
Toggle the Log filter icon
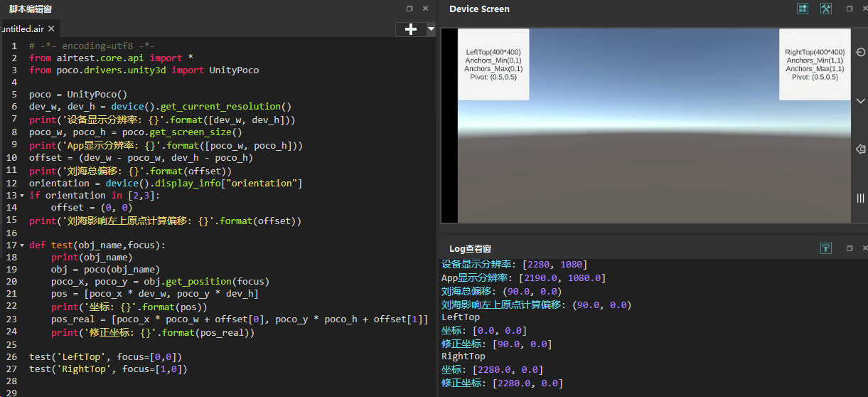pos(826,248)
